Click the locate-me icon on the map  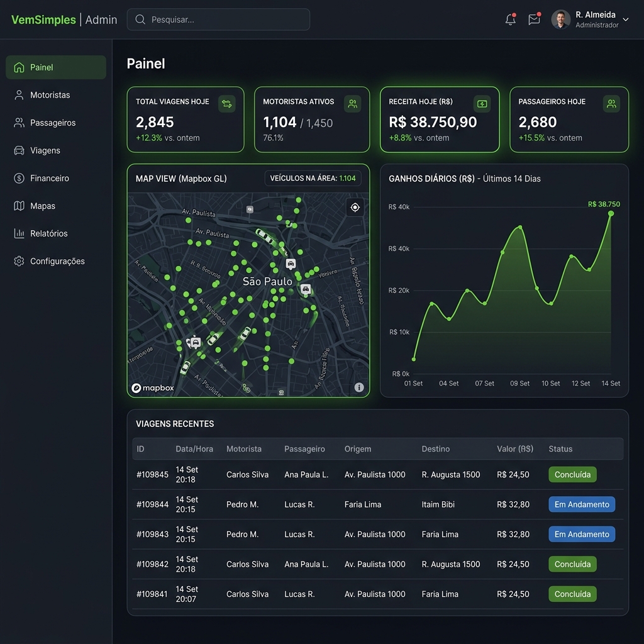coord(355,207)
